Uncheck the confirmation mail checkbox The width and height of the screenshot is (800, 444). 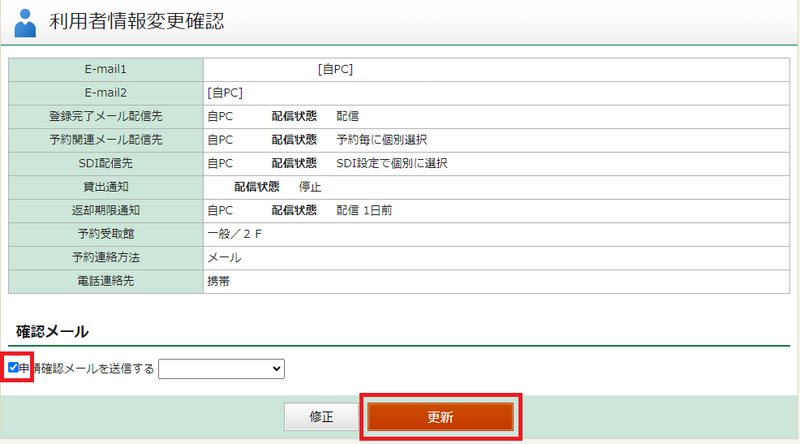pyautogui.click(x=13, y=367)
